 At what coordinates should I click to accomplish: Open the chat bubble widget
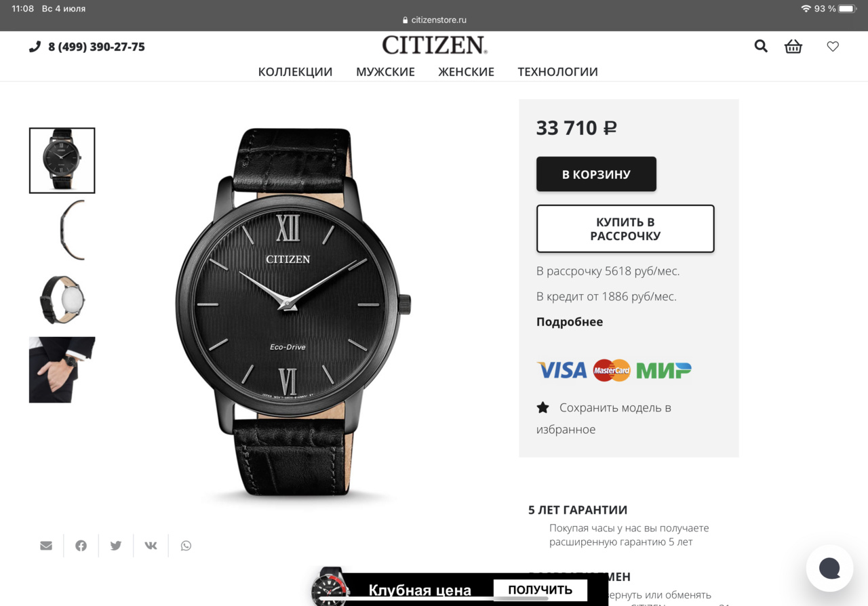click(829, 568)
